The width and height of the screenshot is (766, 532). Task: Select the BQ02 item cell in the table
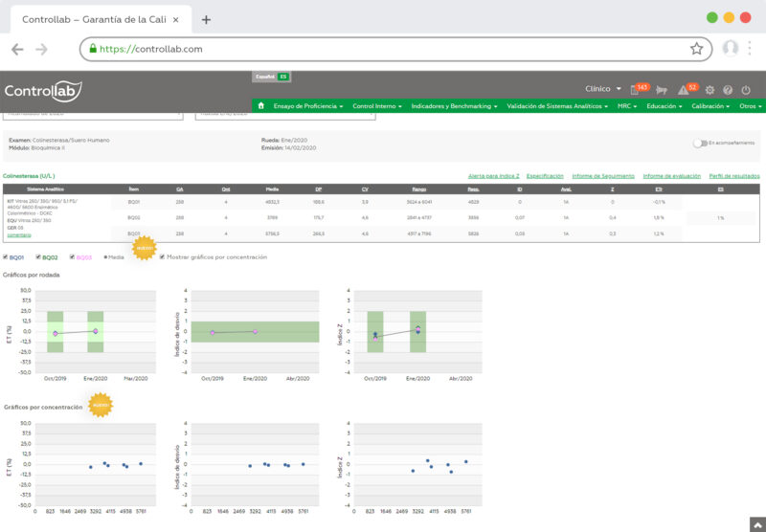[134, 218]
